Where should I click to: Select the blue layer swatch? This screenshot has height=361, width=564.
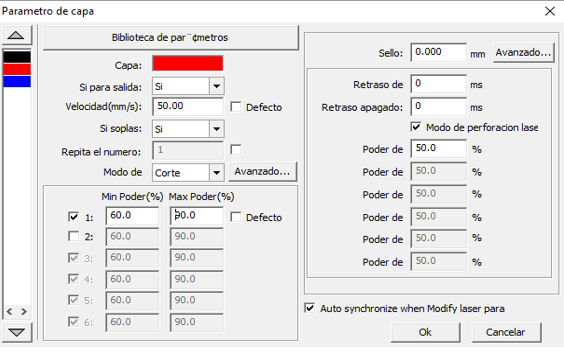[17, 81]
